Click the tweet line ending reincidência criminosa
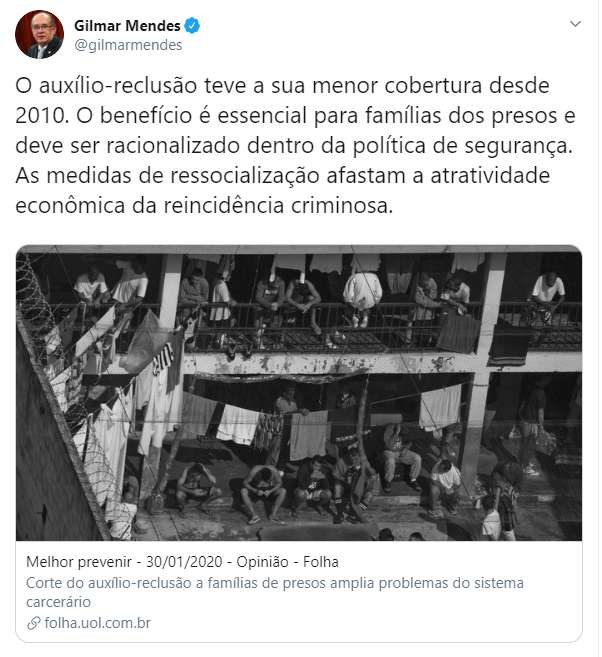This screenshot has height=657, width=602. tap(204, 205)
